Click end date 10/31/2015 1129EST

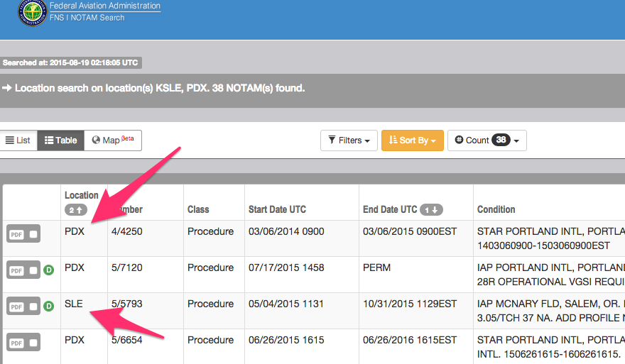click(410, 304)
